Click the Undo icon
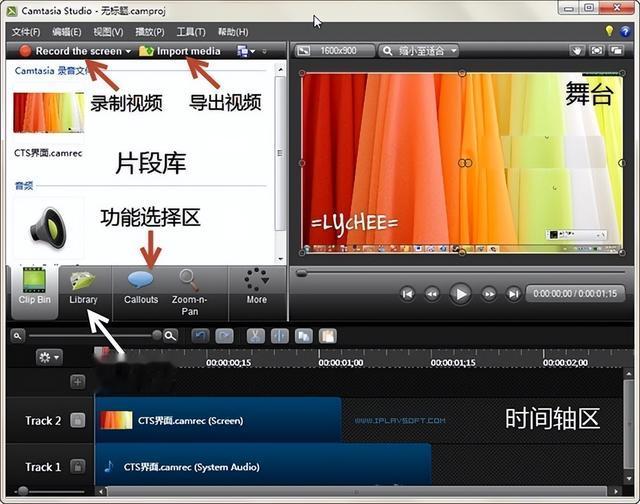This screenshot has height=504, width=640. (x=200, y=336)
